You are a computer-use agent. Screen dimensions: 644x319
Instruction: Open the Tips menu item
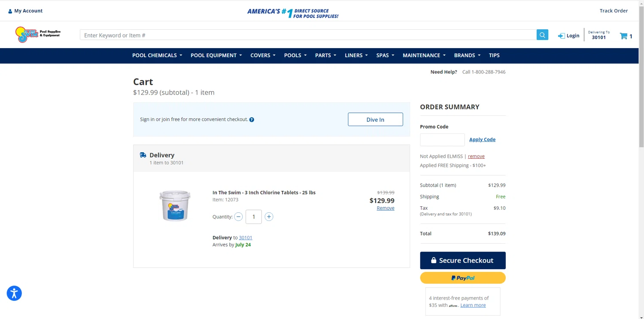[x=494, y=55]
